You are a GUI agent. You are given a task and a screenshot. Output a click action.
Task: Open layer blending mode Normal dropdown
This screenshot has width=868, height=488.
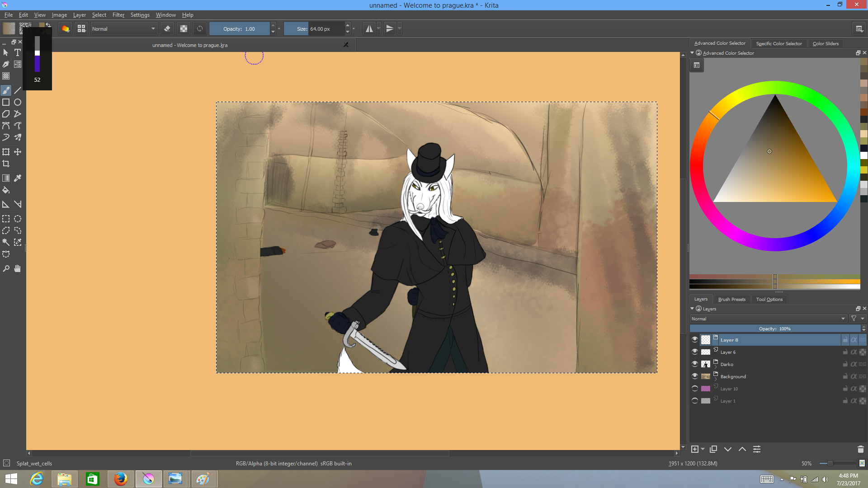[768, 319]
